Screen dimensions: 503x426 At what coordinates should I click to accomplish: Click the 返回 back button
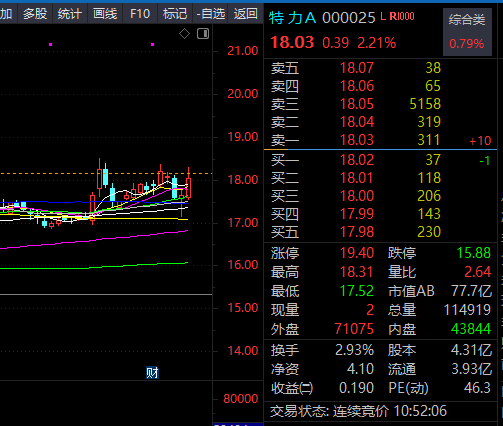(x=246, y=14)
